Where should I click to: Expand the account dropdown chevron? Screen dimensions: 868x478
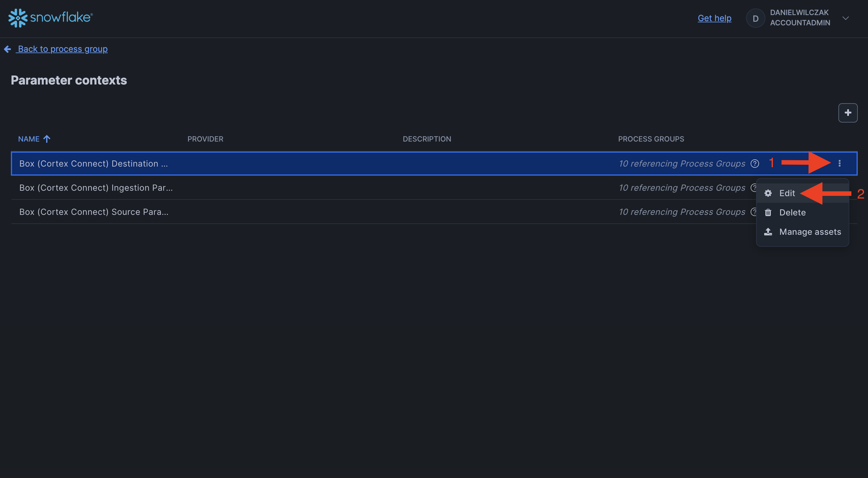(x=845, y=18)
